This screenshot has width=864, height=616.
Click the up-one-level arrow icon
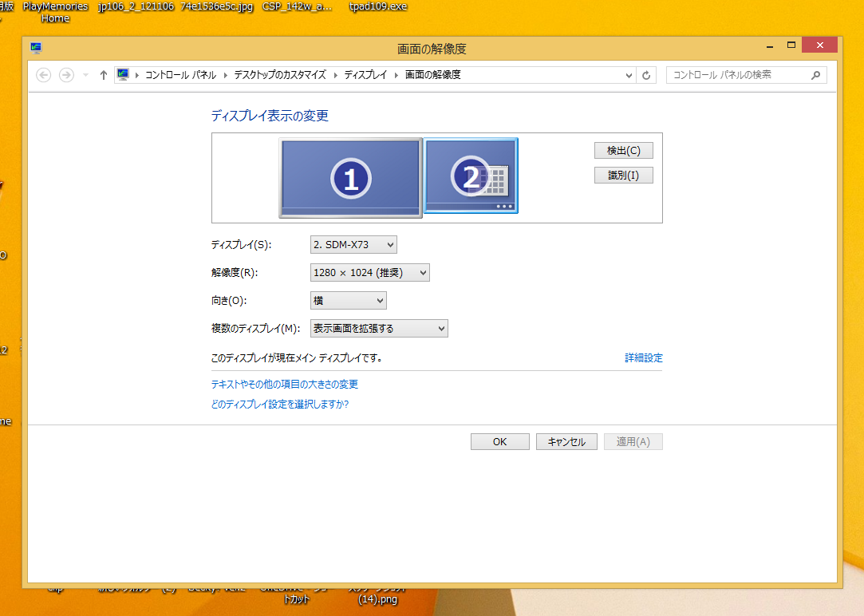(x=104, y=75)
